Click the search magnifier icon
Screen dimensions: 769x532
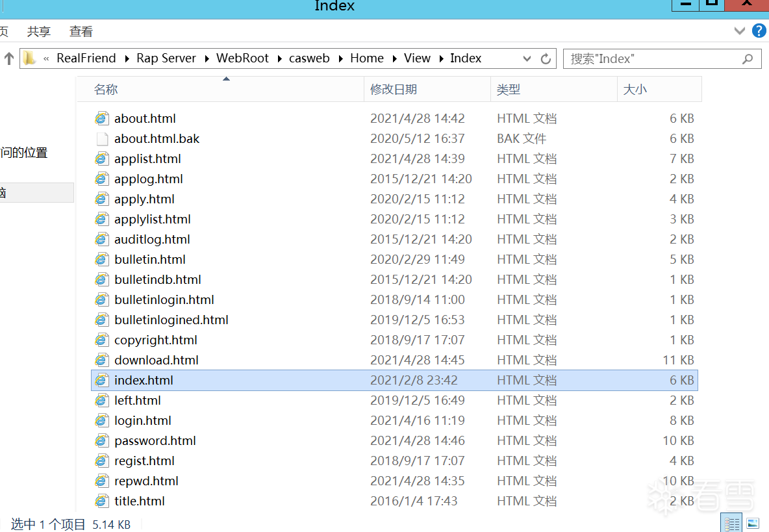tap(748, 58)
